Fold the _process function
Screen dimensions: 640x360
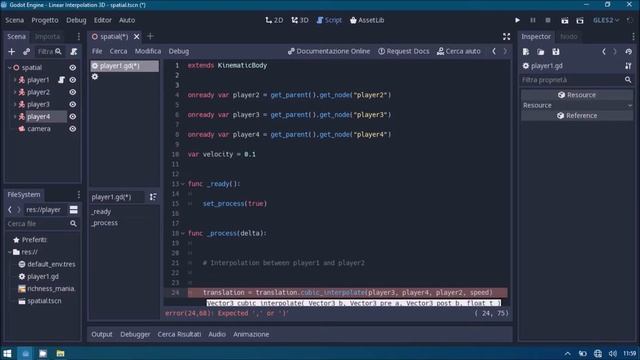coord(183,233)
